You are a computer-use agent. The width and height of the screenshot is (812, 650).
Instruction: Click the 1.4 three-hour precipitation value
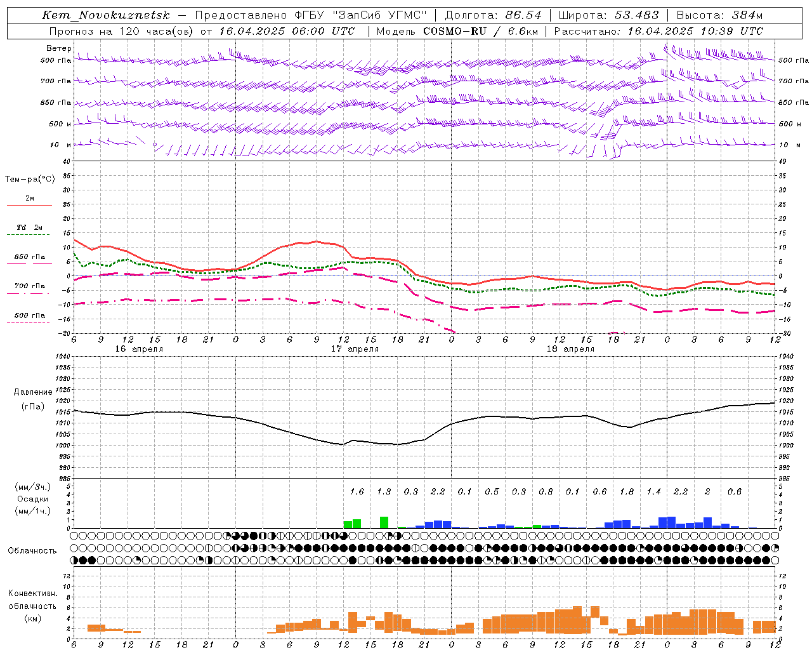click(x=653, y=491)
